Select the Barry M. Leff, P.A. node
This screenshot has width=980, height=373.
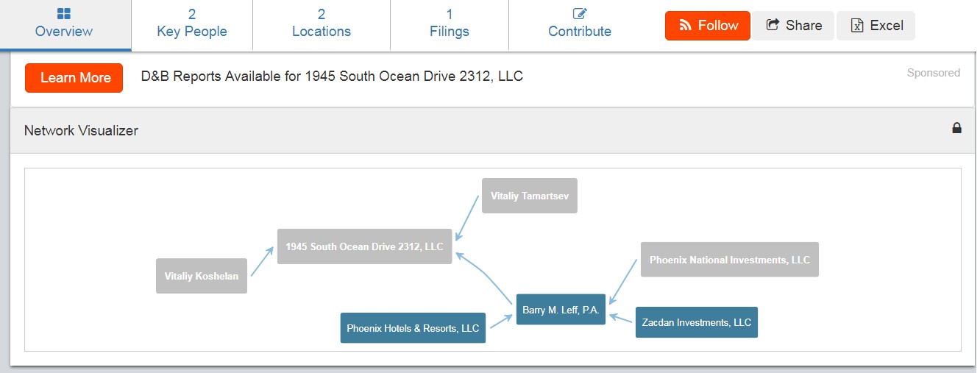coord(561,310)
